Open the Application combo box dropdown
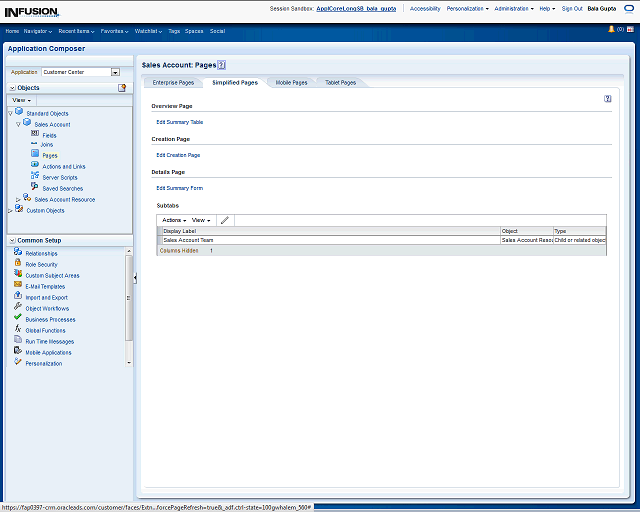640x512 pixels. click(x=115, y=72)
